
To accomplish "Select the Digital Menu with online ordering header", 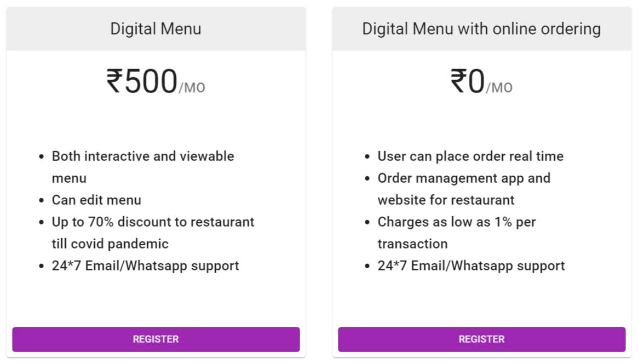I will click(x=481, y=28).
